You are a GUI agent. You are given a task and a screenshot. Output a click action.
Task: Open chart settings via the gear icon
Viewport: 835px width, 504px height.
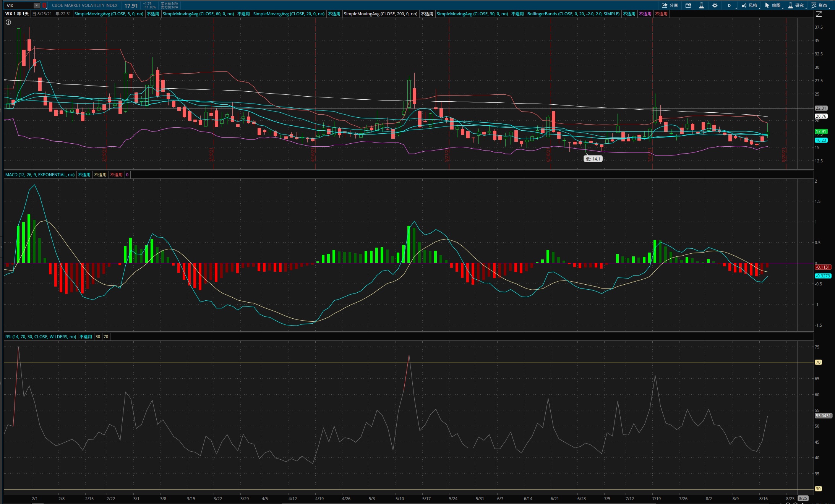715,5
